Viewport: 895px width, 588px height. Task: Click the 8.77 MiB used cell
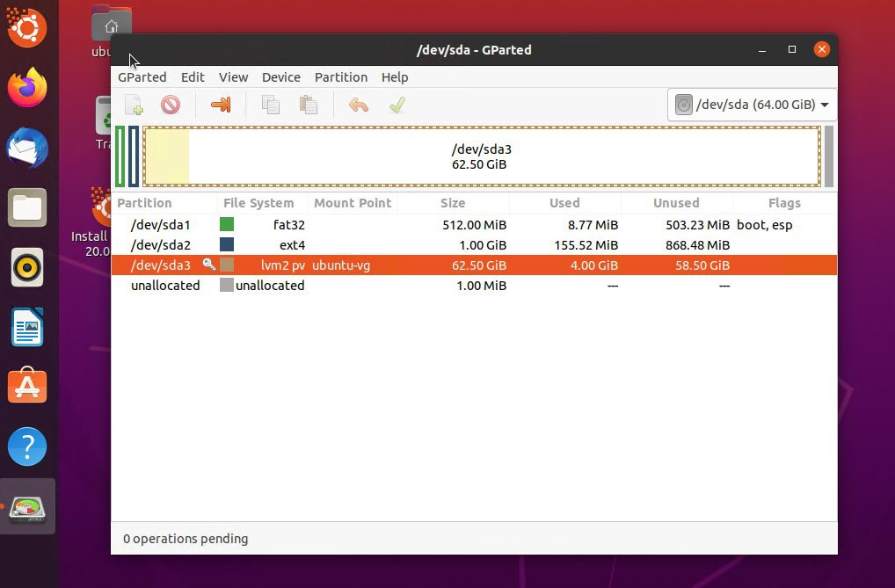click(593, 225)
